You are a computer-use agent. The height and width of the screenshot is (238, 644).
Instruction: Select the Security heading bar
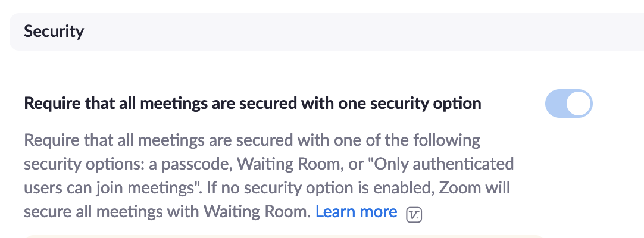tap(321, 31)
